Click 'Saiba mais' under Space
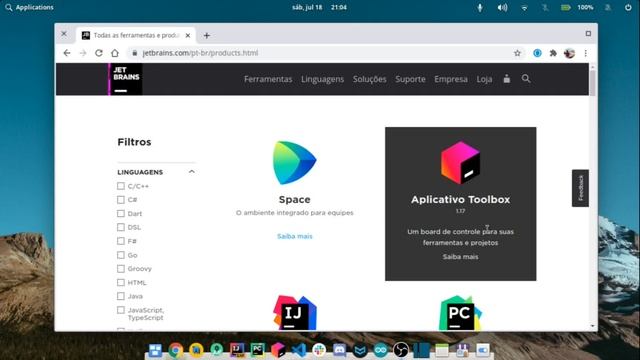This screenshot has width=640, height=360. [295, 236]
